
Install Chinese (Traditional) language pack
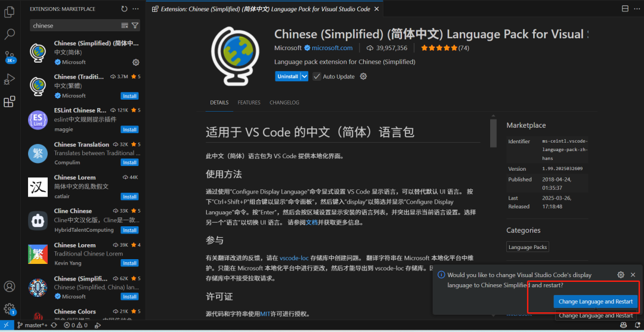click(129, 96)
